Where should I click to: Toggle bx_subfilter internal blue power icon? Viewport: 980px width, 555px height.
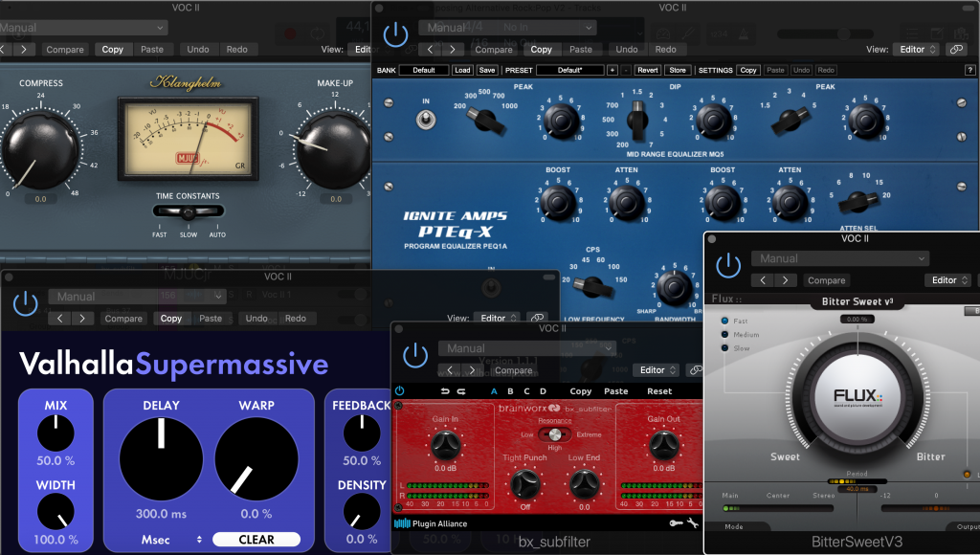[x=399, y=390]
